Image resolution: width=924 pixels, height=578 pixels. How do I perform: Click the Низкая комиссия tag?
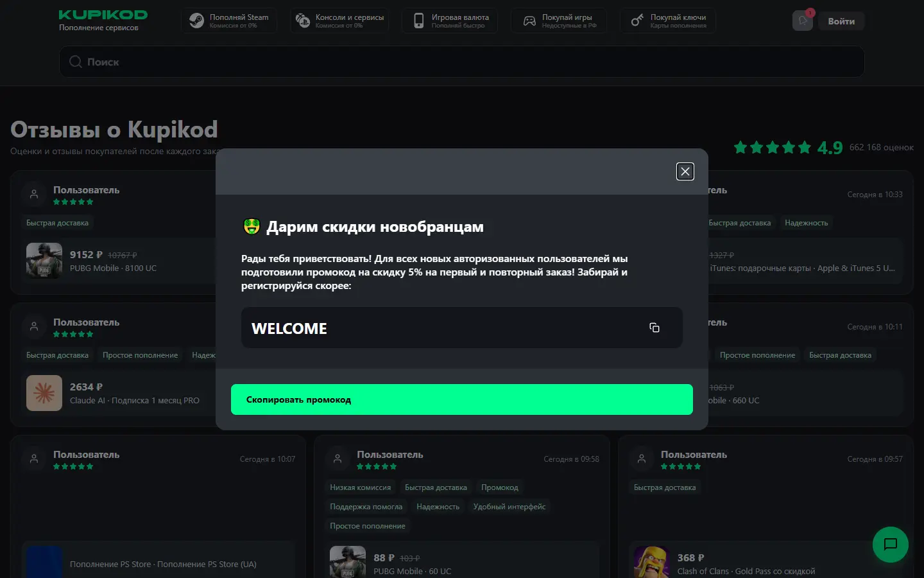click(x=360, y=487)
